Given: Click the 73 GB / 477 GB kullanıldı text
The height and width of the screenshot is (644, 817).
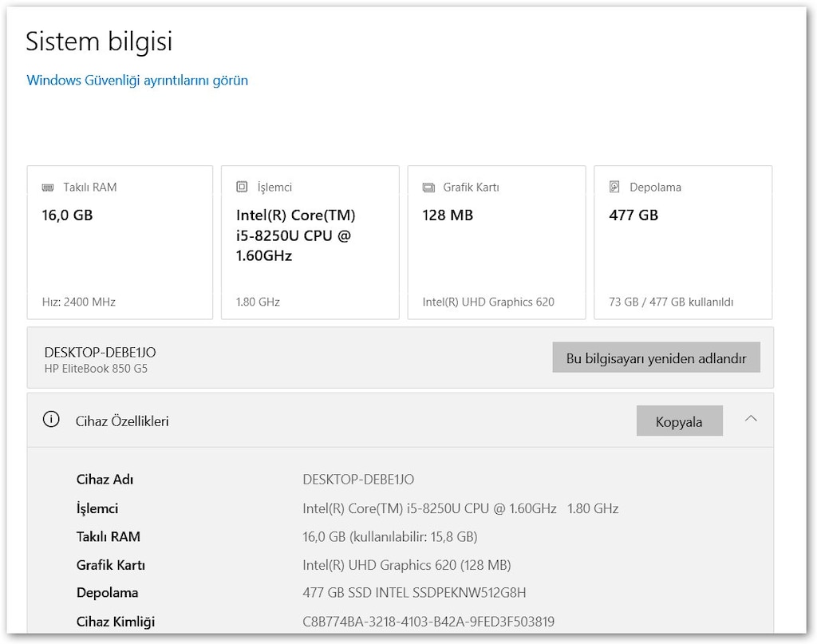Looking at the screenshot, I should point(671,302).
